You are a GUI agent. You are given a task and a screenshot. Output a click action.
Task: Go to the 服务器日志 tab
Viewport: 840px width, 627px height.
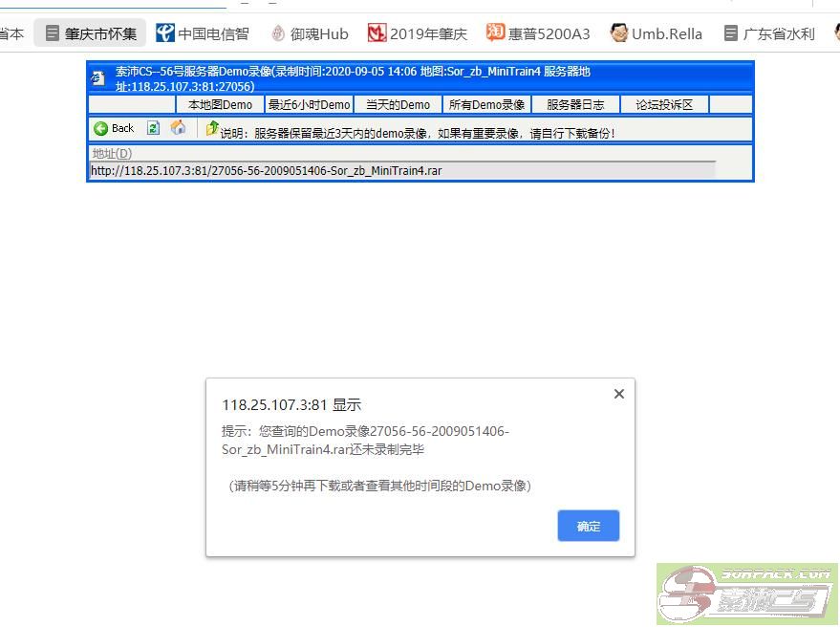pos(575,105)
